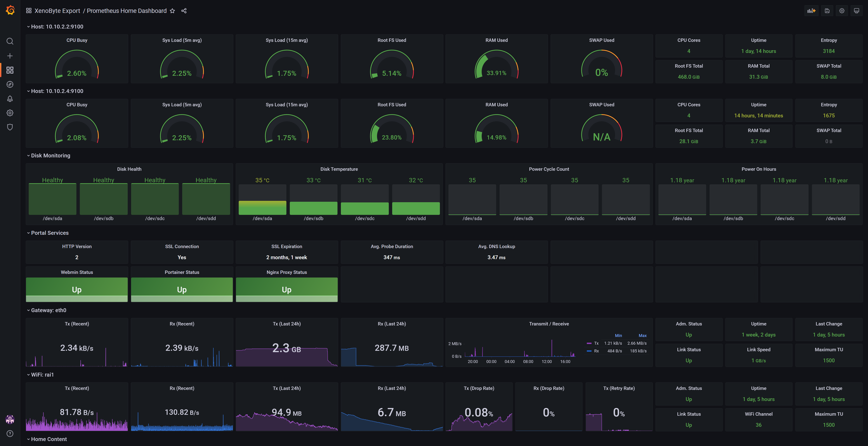Viewport: 868px width, 446px height.
Task: Star the dashboard as favorite
Action: pos(172,11)
